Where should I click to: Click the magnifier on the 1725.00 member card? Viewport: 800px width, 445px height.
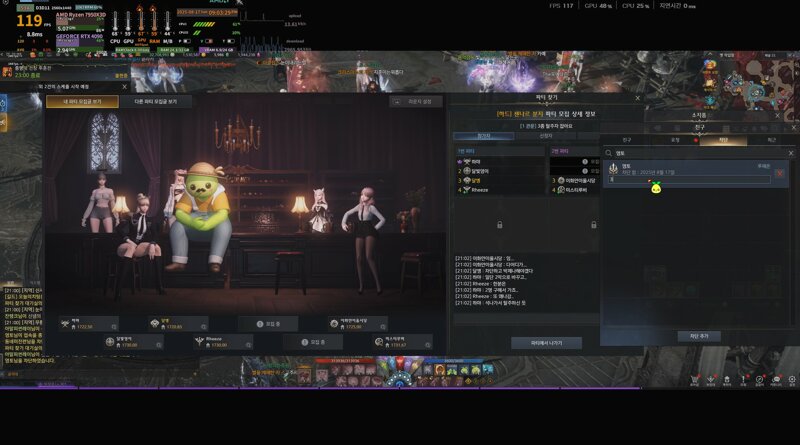point(383,327)
